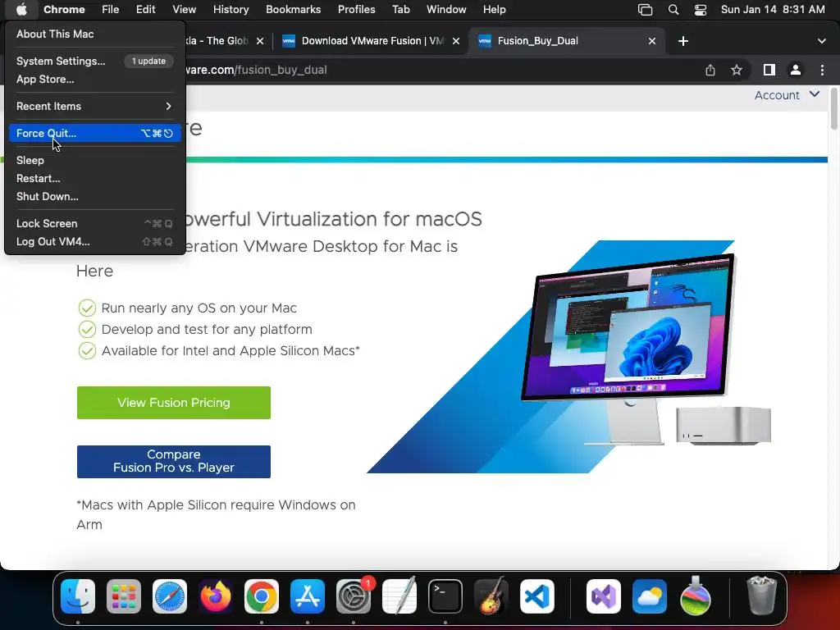Close the 'The Glob' tab
Viewport: 840px width, 630px height.
(x=260, y=41)
